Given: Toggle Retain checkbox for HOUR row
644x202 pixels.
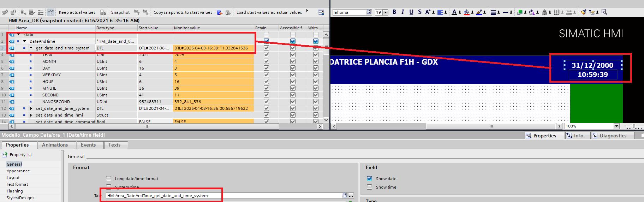Looking at the screenshot, I should pos(266,82).
